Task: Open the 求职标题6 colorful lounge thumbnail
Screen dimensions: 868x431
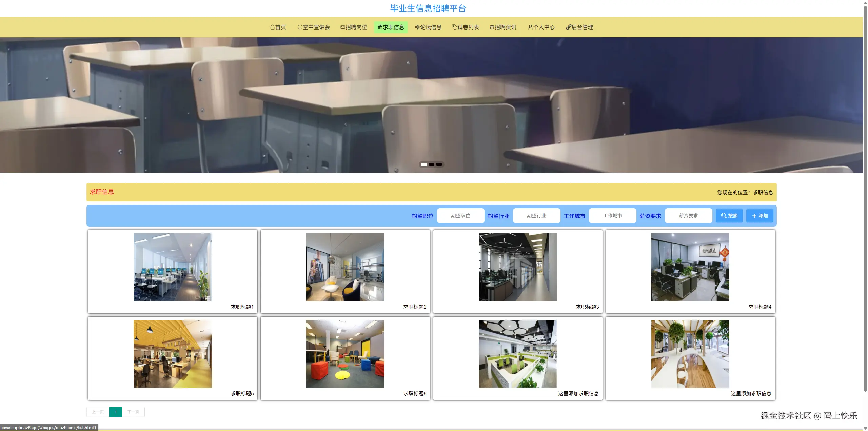Action: (x=345, y=354)
